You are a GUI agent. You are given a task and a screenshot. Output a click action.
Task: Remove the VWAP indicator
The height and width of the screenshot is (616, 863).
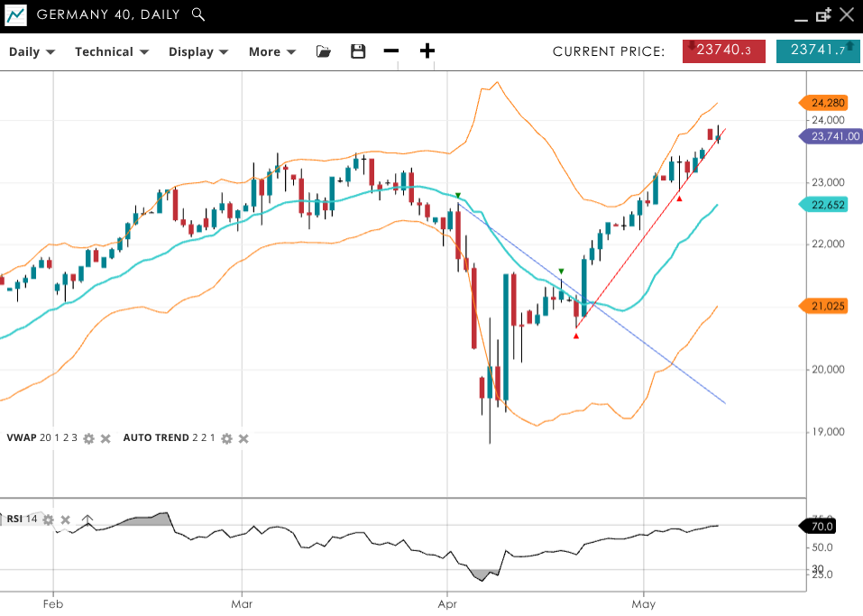[x=106, y=438]
